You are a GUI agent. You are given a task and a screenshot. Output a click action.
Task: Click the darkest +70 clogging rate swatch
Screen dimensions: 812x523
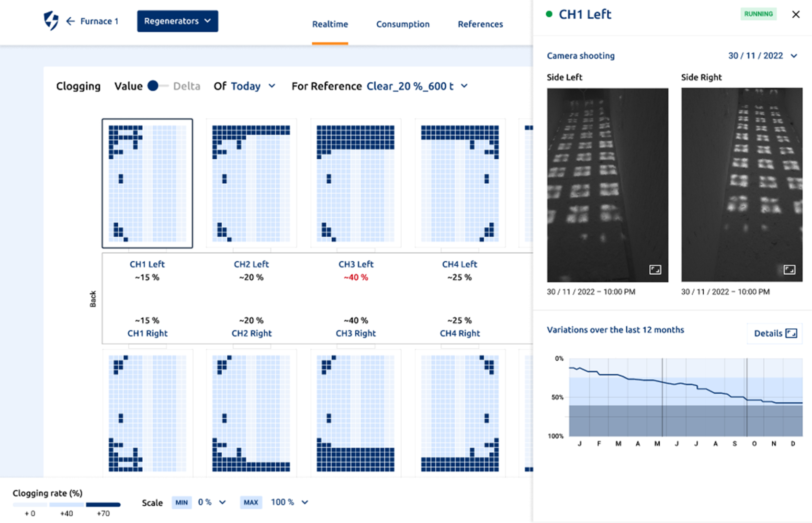point(103,505)
